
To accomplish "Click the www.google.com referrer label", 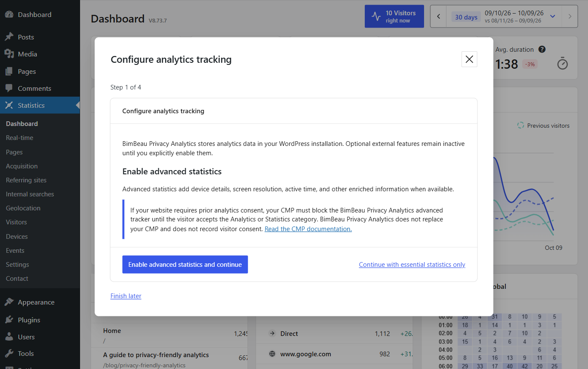I will tap(305, 354).
